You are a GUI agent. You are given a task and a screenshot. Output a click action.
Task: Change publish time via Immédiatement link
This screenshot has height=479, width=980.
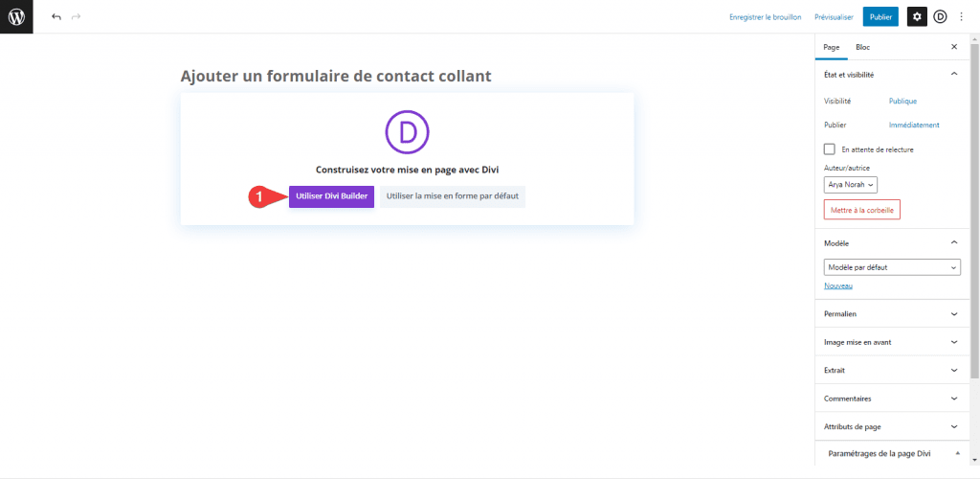(914, 125)
